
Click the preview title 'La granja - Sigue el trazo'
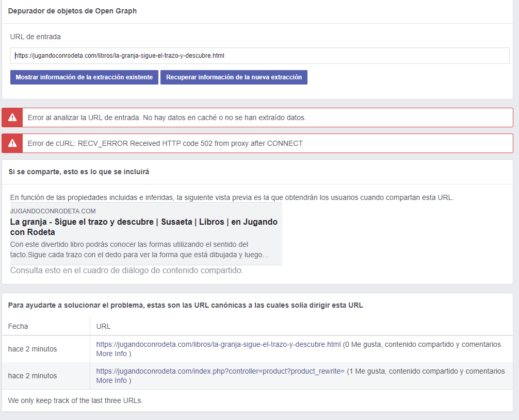[x=143, y=227]
